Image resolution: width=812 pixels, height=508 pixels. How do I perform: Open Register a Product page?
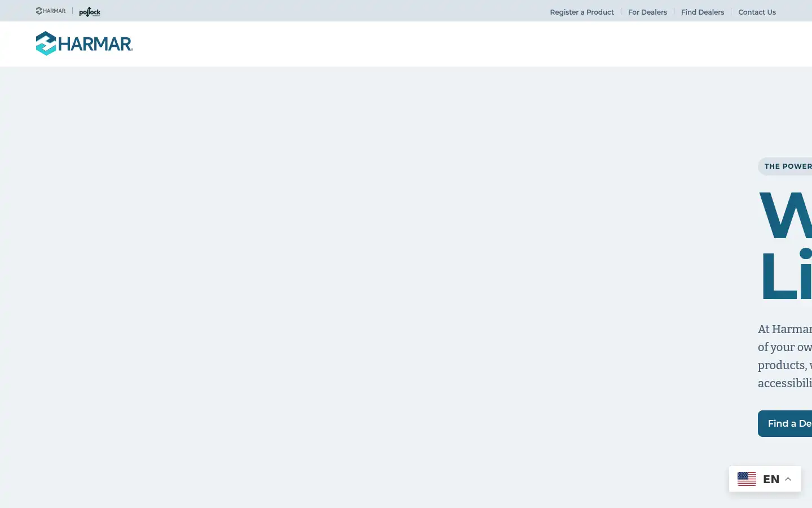pyautogui.click(x=582, y=12)
